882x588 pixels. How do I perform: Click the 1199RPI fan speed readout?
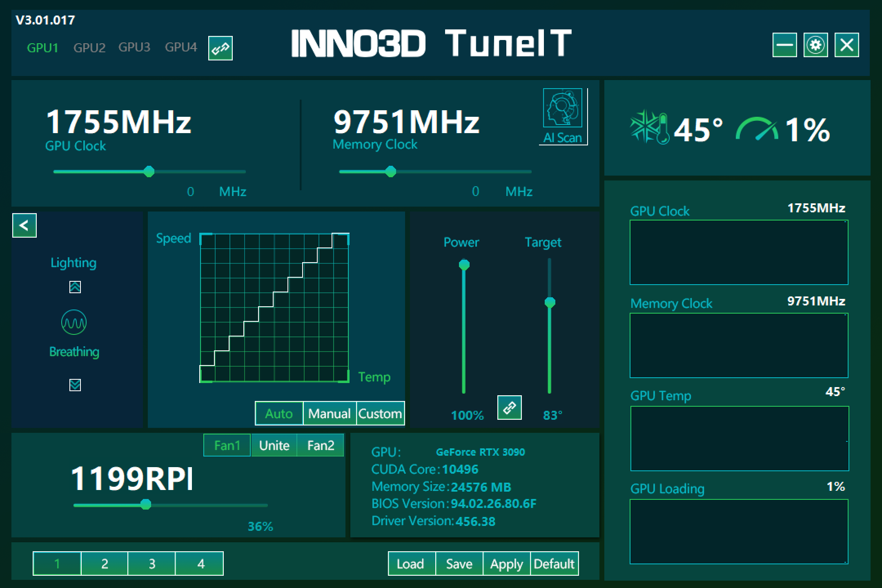pyautogui.click(x=131, y=479)
